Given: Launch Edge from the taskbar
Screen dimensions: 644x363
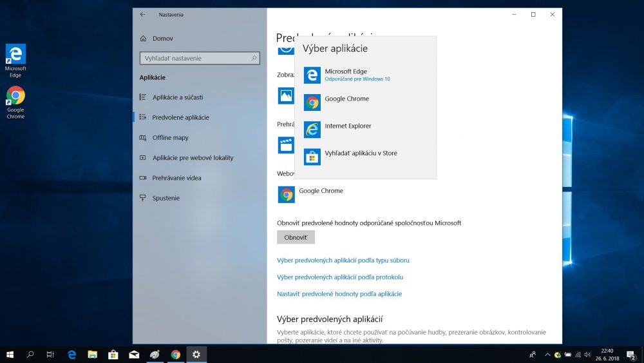Looking at the screenshot, I should (72, 355).
